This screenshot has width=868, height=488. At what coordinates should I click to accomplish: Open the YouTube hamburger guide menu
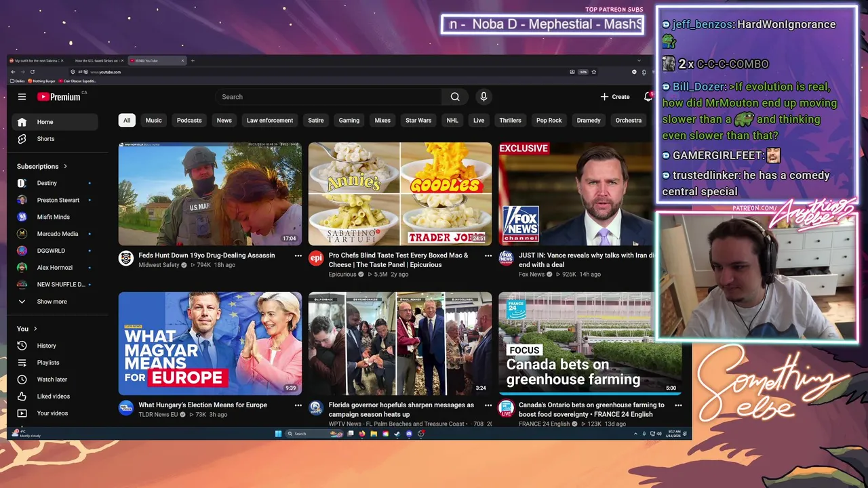point(22,97)
